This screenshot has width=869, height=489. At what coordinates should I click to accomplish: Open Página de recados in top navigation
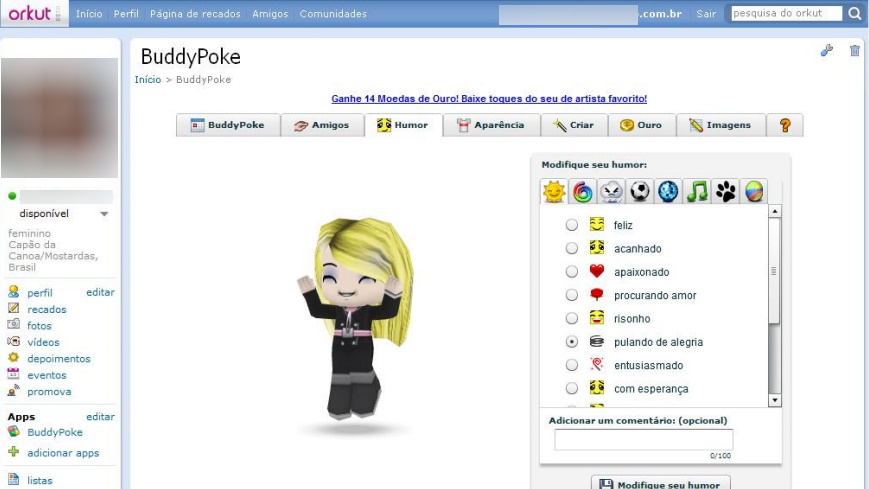point(195,14)
